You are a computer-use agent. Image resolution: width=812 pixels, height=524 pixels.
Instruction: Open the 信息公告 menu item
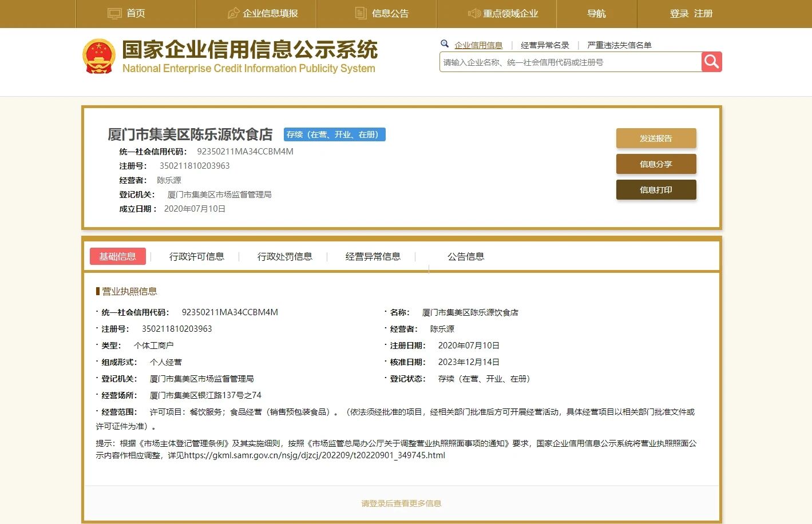pyautogui.click(x=390, y=13)
